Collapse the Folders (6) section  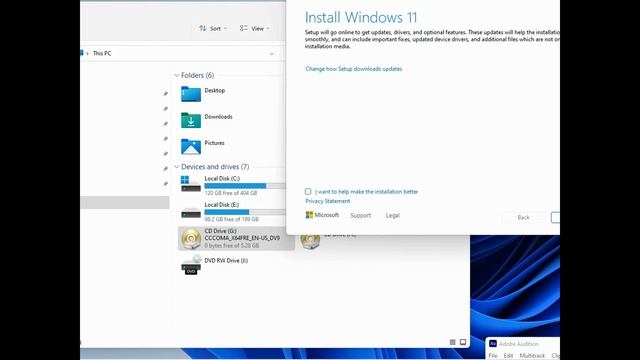click(177, 75)
